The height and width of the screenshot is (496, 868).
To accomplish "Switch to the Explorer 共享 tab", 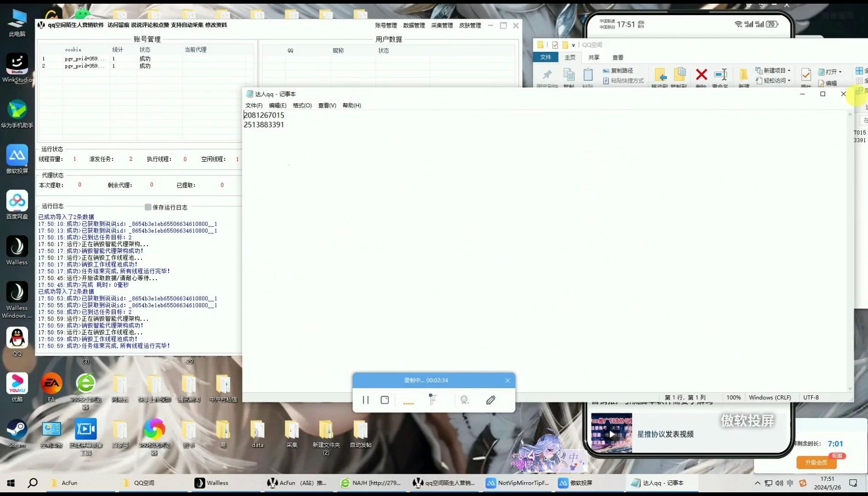I will (x=594, y=57).
